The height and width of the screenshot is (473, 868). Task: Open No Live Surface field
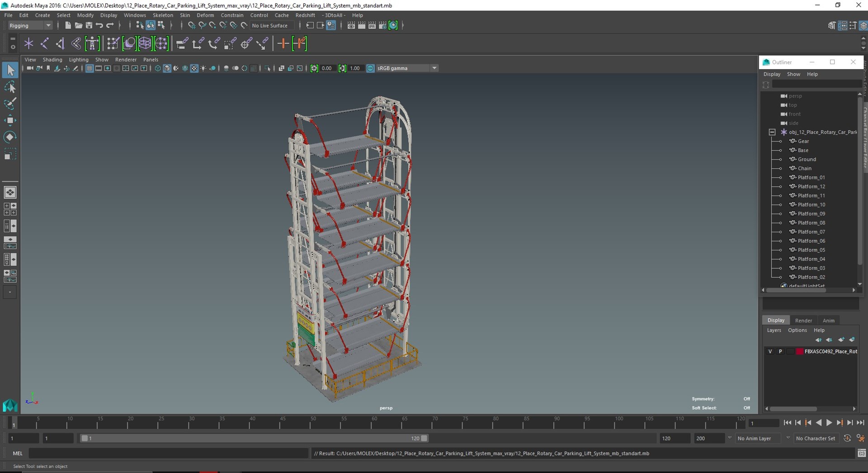tap(272, 25)
